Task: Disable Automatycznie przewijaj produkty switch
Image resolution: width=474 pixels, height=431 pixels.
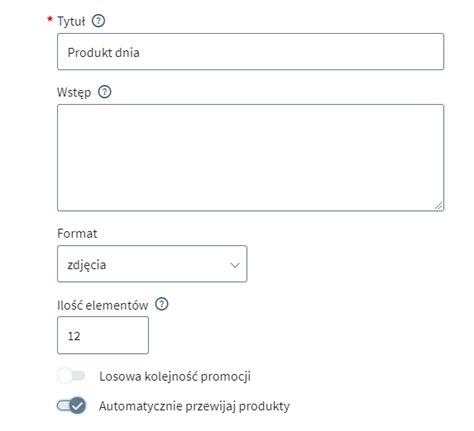Action: pos(71,406)
